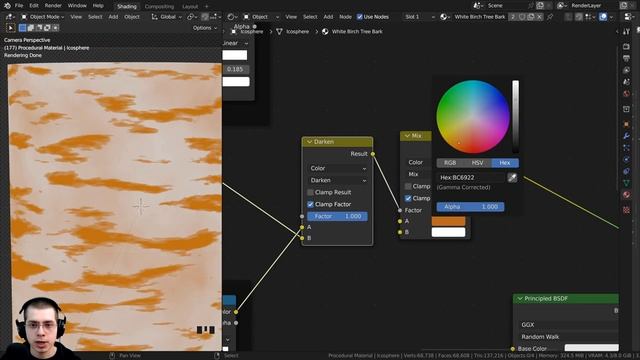Click the color picker brightness bar
This screenshot has height=360, width=640.
coord(516,116)
